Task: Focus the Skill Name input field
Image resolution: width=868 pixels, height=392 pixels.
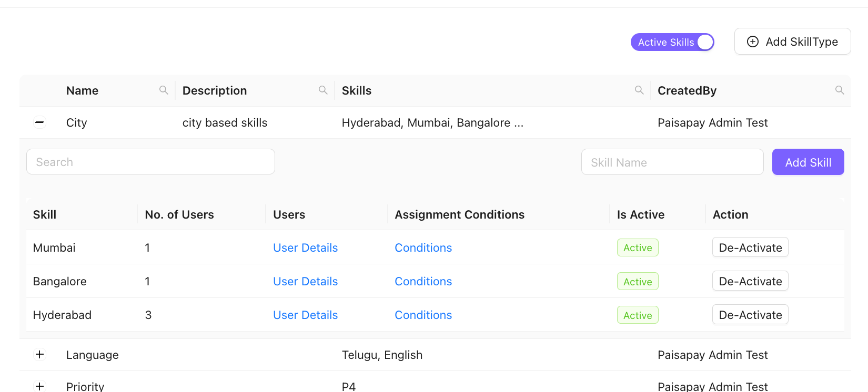Action: (672, 162)
